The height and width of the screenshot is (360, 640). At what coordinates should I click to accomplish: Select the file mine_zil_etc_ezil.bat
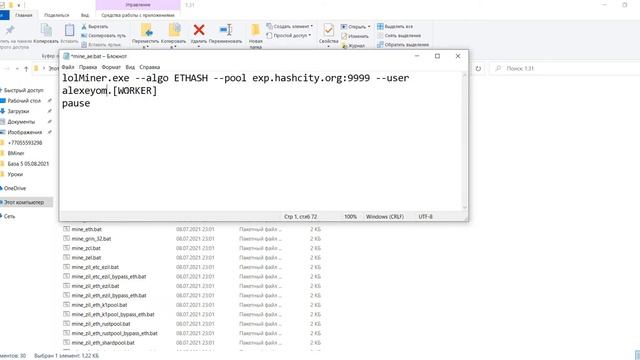point(95,267)
